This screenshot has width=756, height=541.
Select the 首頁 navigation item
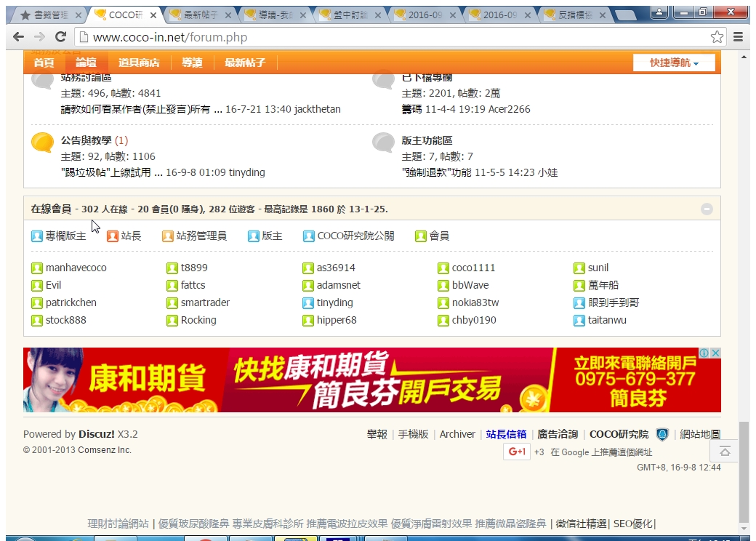point(44,63)
